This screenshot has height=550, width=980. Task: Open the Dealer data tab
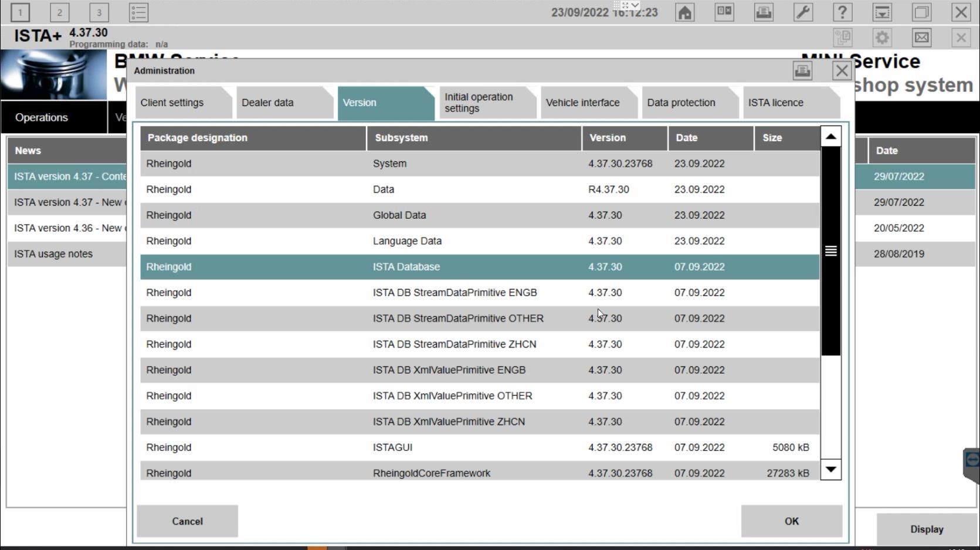coord(284,103)
